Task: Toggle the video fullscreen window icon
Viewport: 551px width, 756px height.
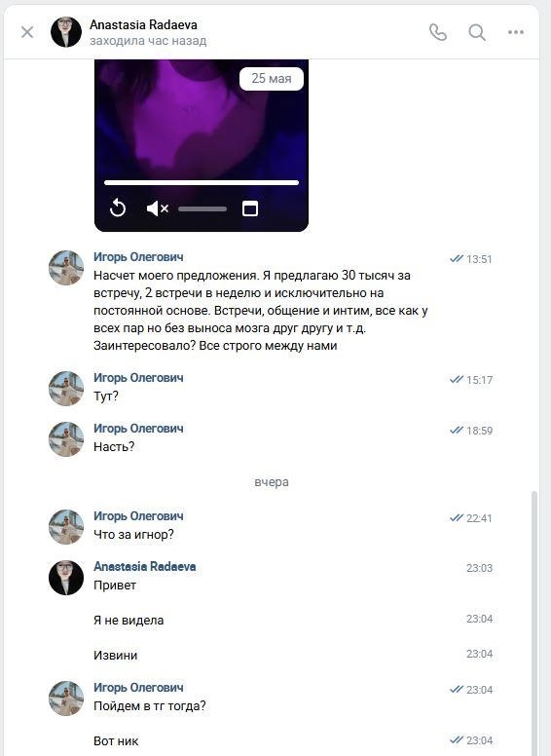Action: click(x=249, y=208)
